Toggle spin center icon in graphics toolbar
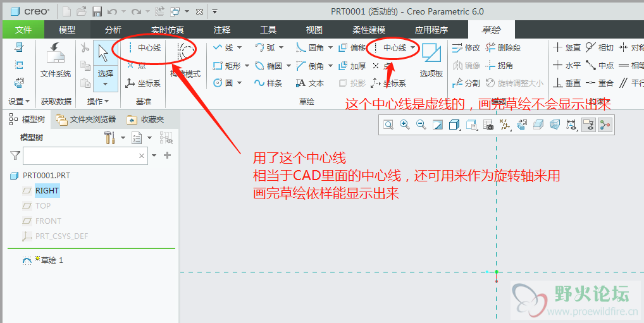 (605, 125)
